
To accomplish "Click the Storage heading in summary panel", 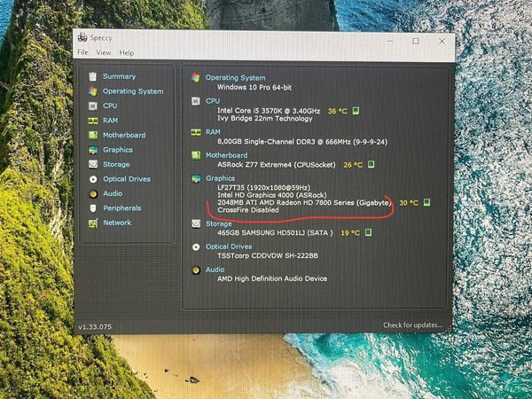I will (219, 225).
